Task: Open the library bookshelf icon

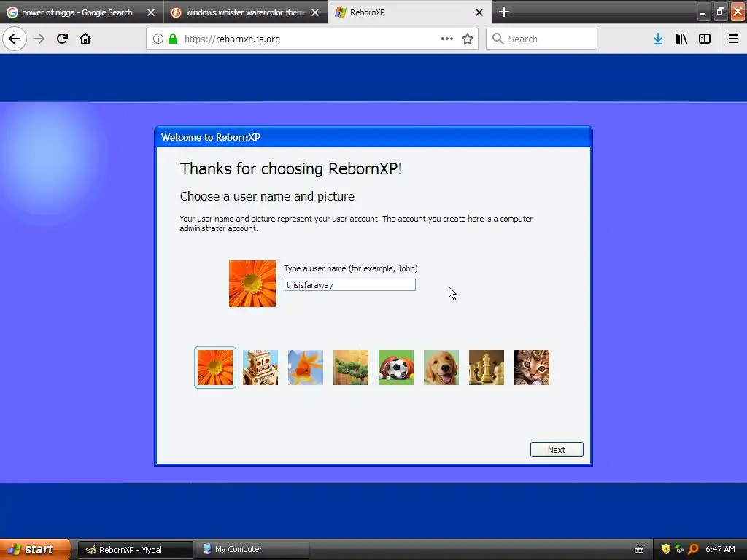Action: (681, 39)
